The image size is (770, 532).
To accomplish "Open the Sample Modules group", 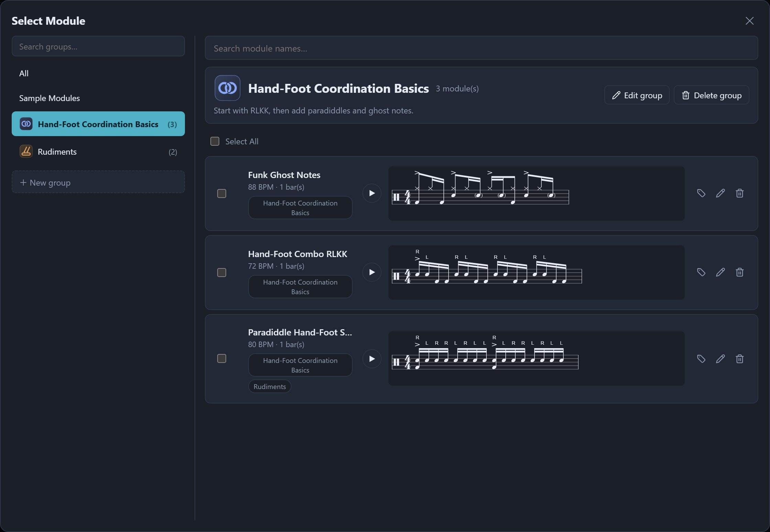I will click(x=98, y=98).
